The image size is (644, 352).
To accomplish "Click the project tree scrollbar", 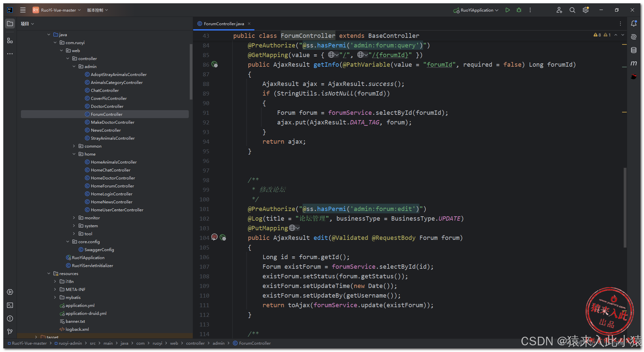I will pyautogui.click(x=191, y=71).
